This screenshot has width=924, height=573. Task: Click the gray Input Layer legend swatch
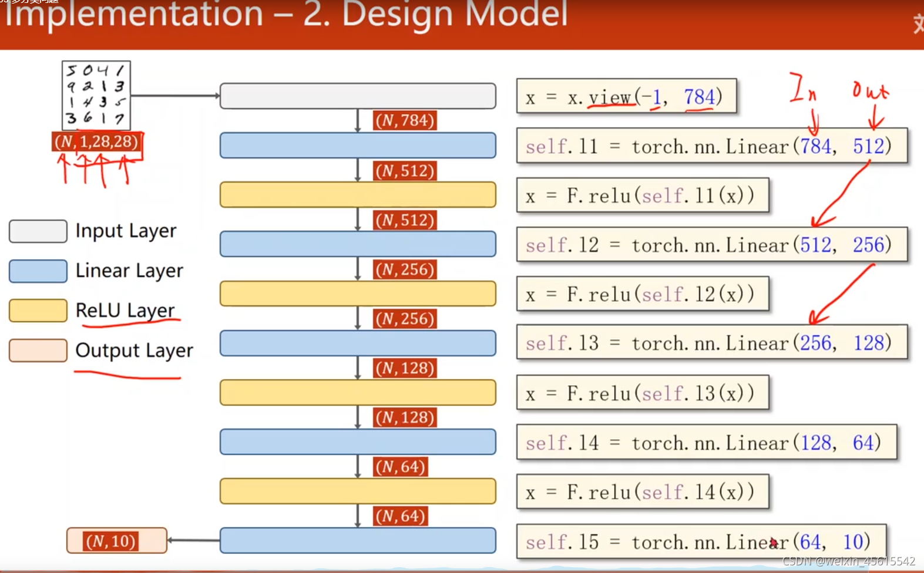pyautogui.click(x=38, y=231)
